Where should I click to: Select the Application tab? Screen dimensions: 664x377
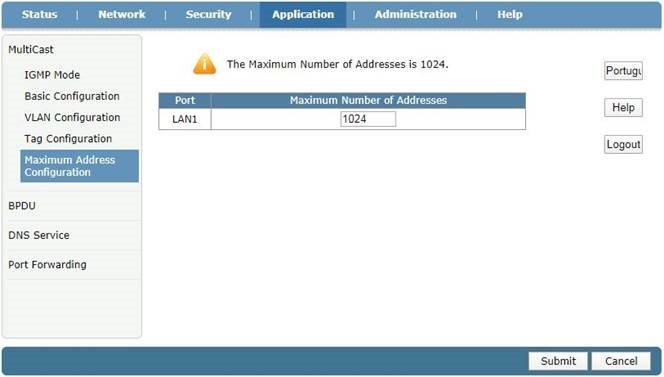(303, 14)
